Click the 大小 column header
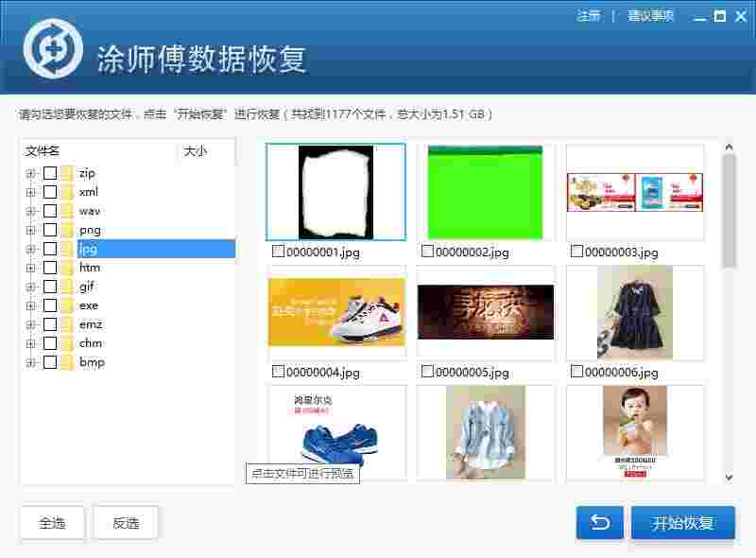The width and height of the screenshot is (756, 558). tap(196, 151)
